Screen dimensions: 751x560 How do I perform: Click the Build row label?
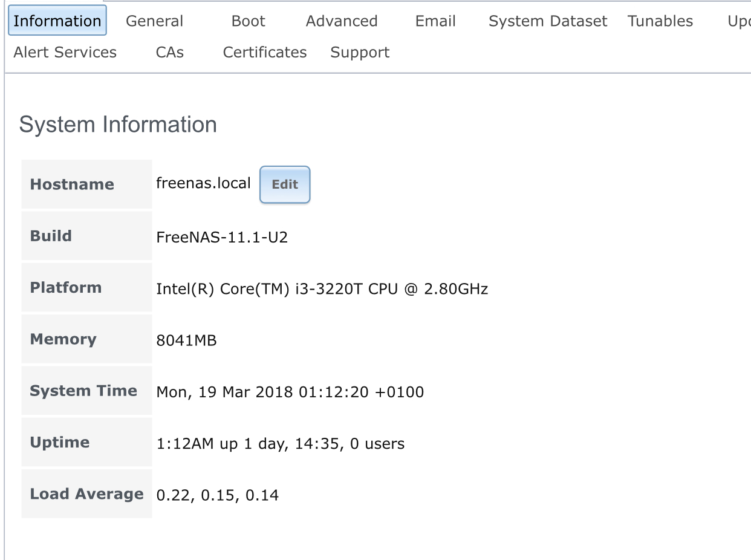51,236
